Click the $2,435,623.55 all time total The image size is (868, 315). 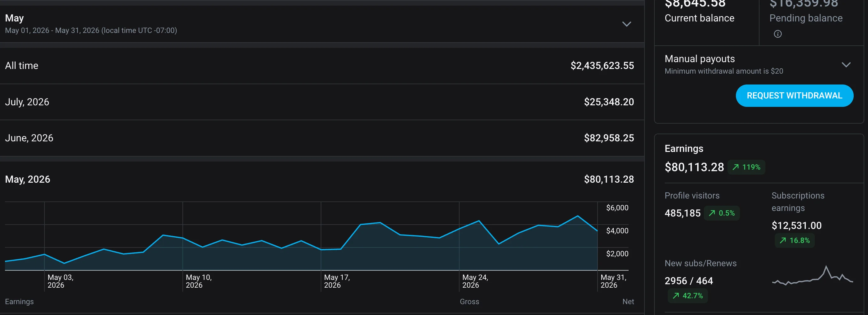coord(602,66)
